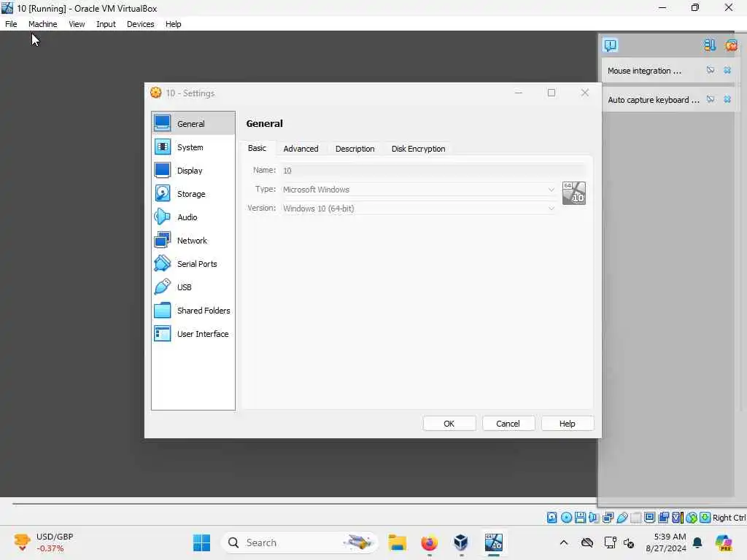The height and width of the screenshot is (560, 747).
Task: Click the Name input field
Action: [433, 171]
